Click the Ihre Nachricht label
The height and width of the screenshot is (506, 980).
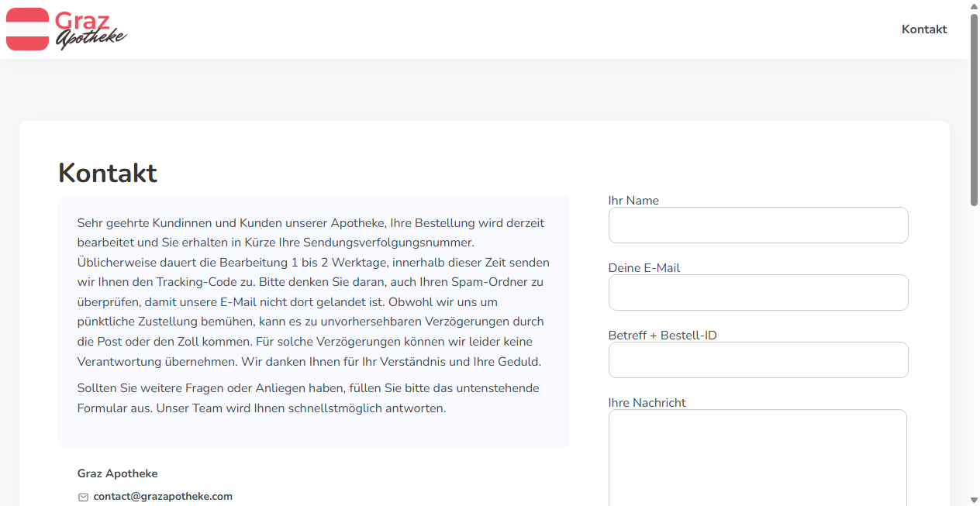pos(647,402)
